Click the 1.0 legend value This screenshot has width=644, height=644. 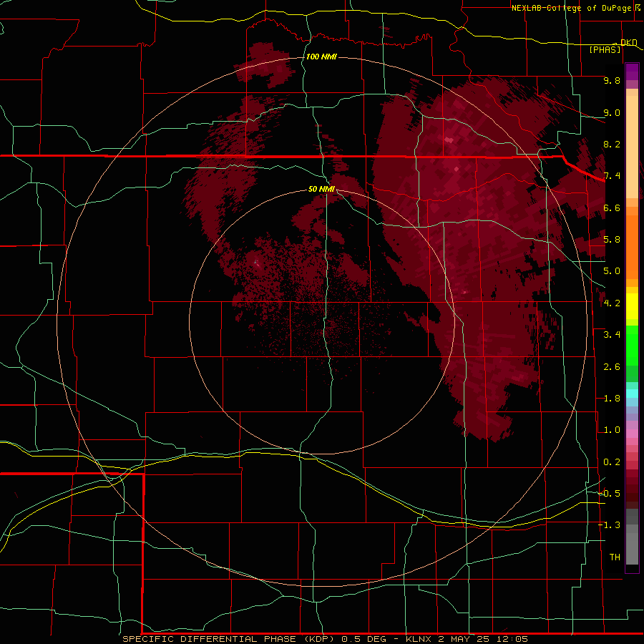click(612, 430)
